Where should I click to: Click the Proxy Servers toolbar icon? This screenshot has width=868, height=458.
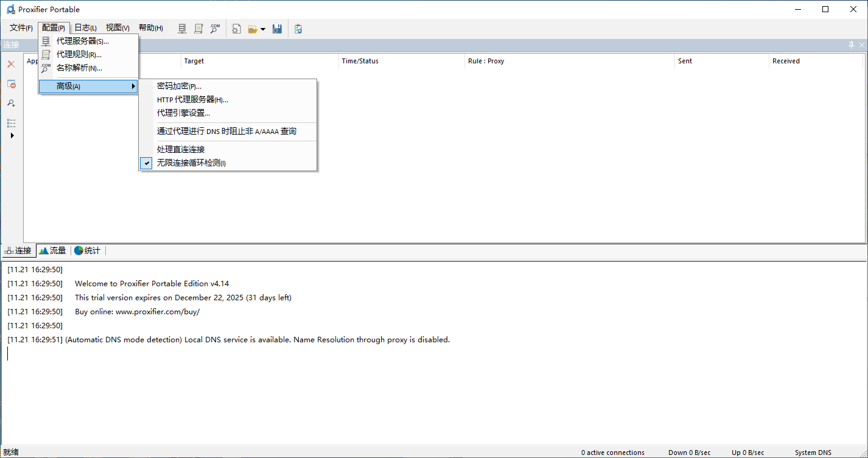(182, 29)
